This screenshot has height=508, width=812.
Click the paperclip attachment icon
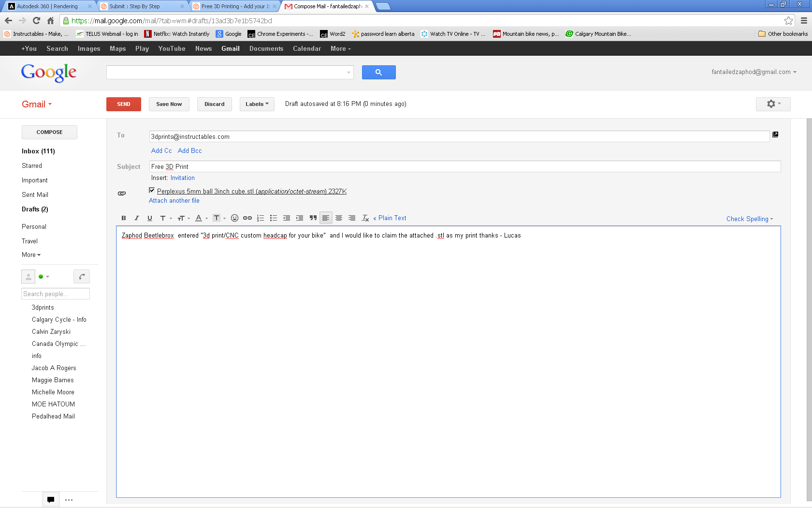[122, 194]
